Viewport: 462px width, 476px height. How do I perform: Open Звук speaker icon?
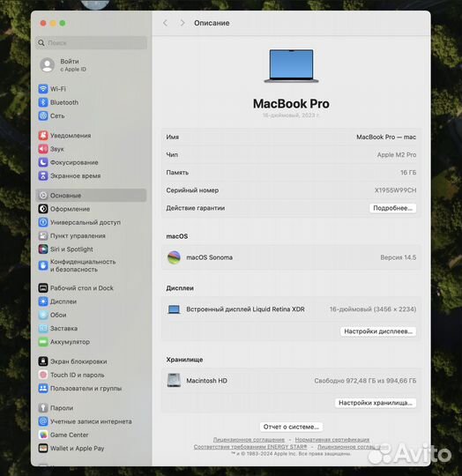(x=43, y=149)
